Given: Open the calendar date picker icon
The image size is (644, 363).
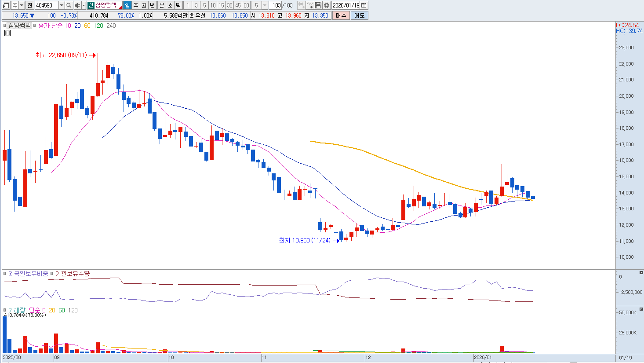Looking at the screenshot, I should [x=364, y=5].
